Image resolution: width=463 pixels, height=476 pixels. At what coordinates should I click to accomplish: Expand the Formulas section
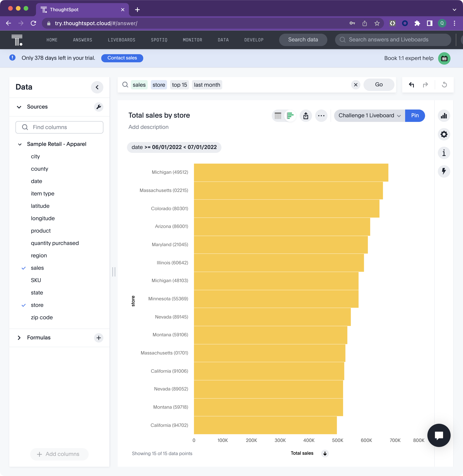pos(19,338)
